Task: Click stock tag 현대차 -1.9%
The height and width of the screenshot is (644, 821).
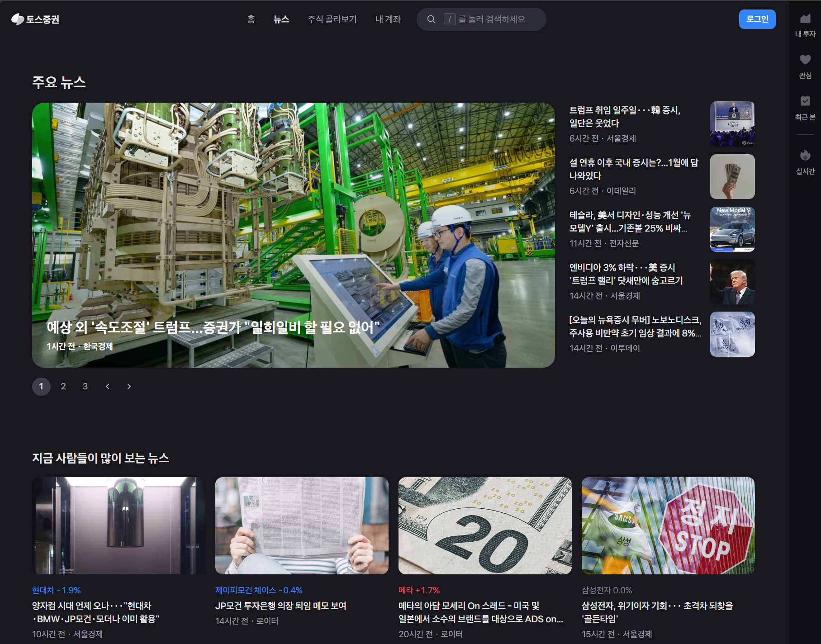Action: point(57,590)
